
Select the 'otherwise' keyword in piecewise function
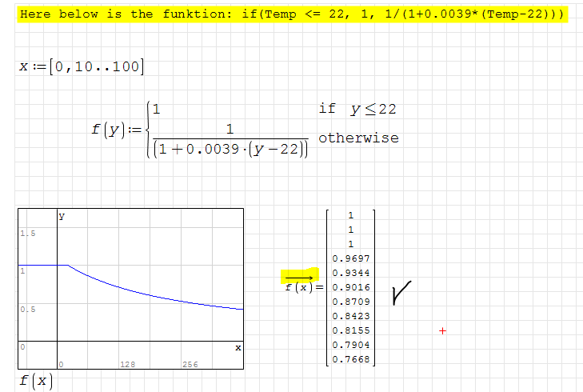click(x=358, y=138)
